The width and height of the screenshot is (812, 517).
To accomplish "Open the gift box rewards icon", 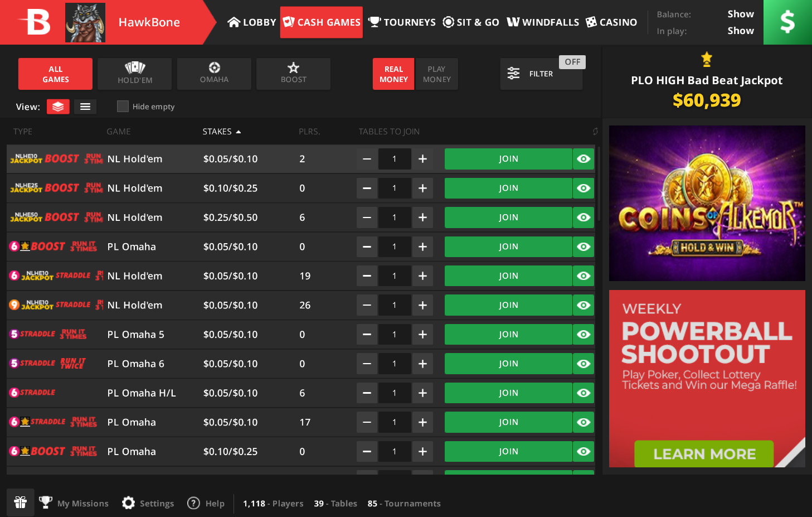I will [21, 502].
